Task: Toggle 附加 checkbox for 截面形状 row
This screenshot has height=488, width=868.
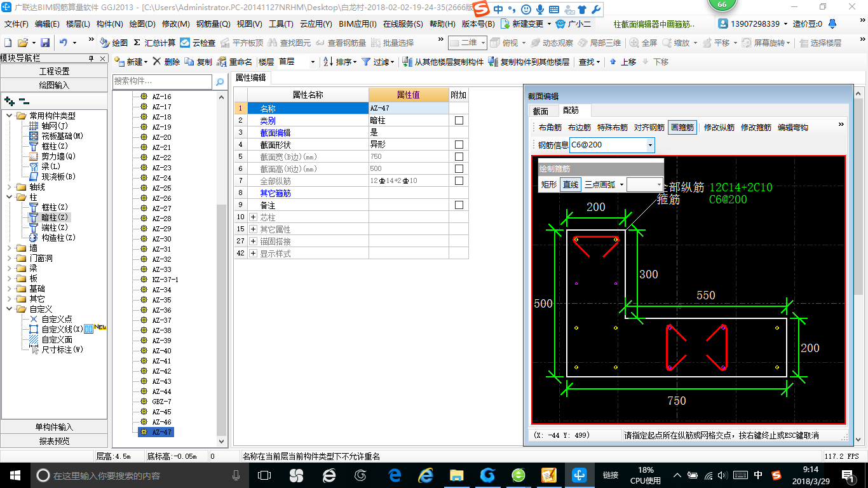Action: (459, 144)
